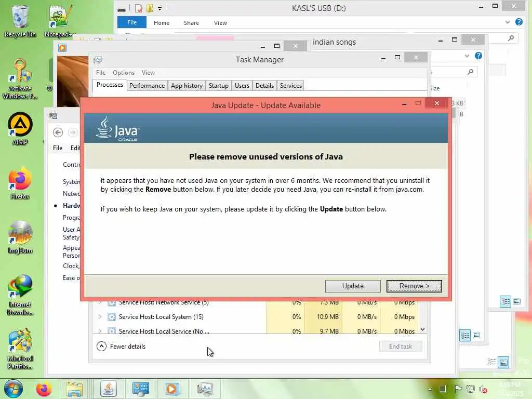This screenshot has height=399, width=532.
Task: Switch to media player taskbar icon
Action: [172, 389]
